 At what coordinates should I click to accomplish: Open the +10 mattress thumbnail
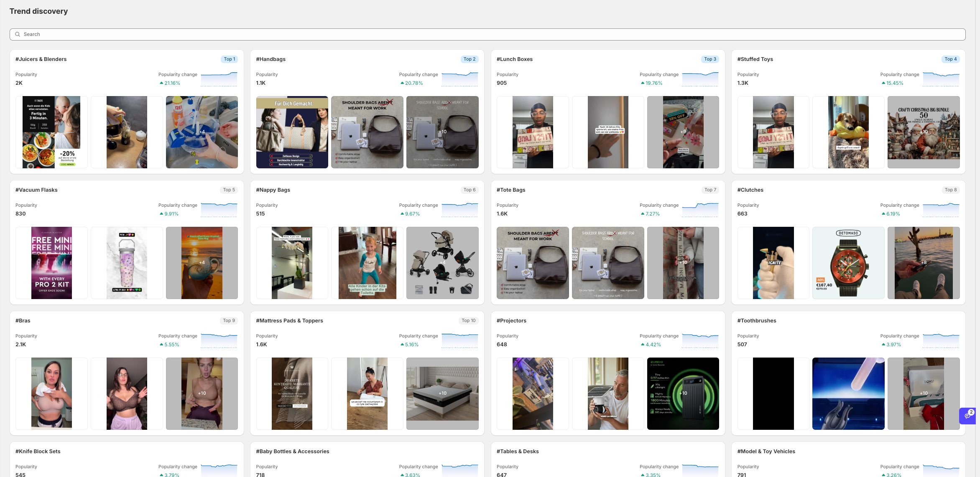[442, 393]
